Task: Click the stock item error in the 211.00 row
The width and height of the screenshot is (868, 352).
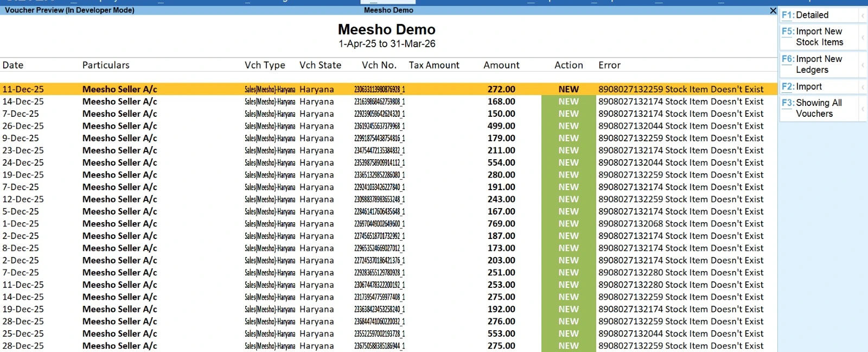Action: [681, 150]
